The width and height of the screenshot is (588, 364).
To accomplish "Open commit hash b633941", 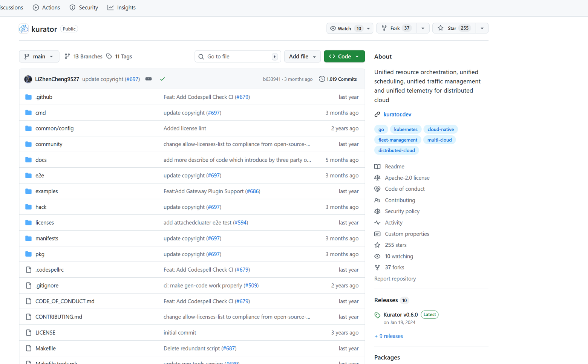I will pos(272,79).
